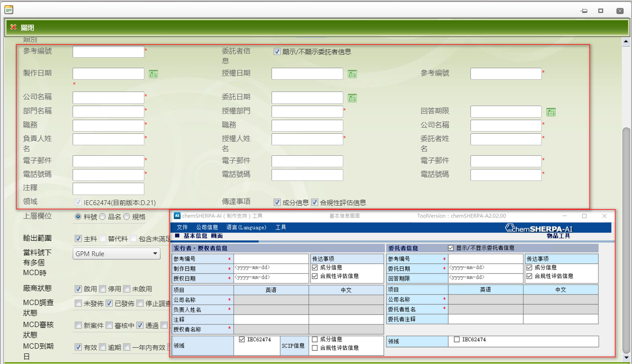This screenshot has height=364, width=632.
Task: Click the first 參考編號 input field
Action: point(108,52)
